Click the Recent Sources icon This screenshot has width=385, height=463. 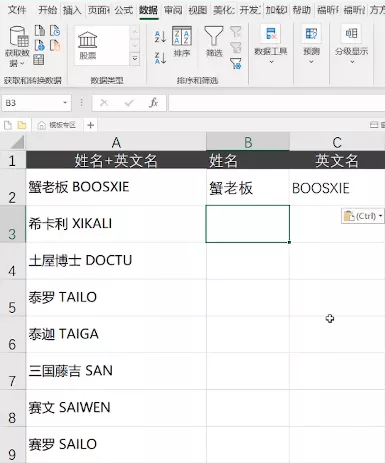55,31
